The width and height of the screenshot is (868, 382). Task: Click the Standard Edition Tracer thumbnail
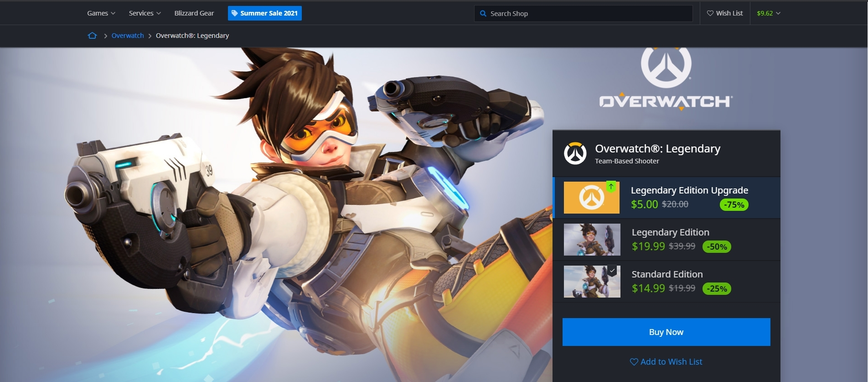[592, 282]
